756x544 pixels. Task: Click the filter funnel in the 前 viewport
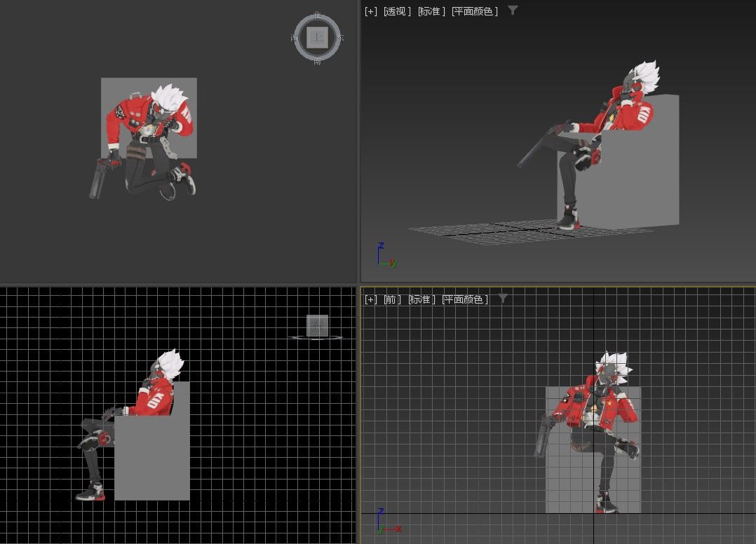pyautogui.click(x=502, y=299)
